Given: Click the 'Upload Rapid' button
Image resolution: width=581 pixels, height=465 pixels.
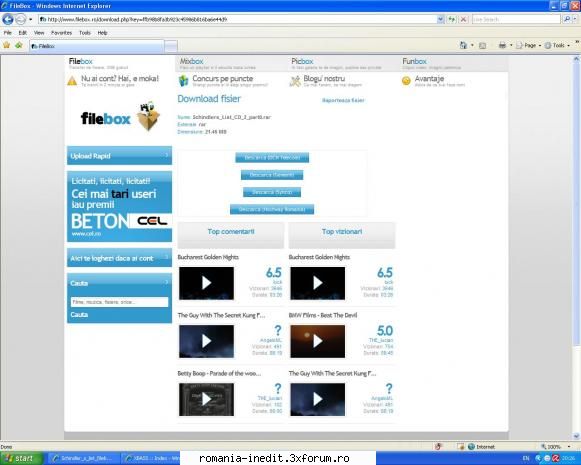Looking at the screenshot, I should [119, 156].
